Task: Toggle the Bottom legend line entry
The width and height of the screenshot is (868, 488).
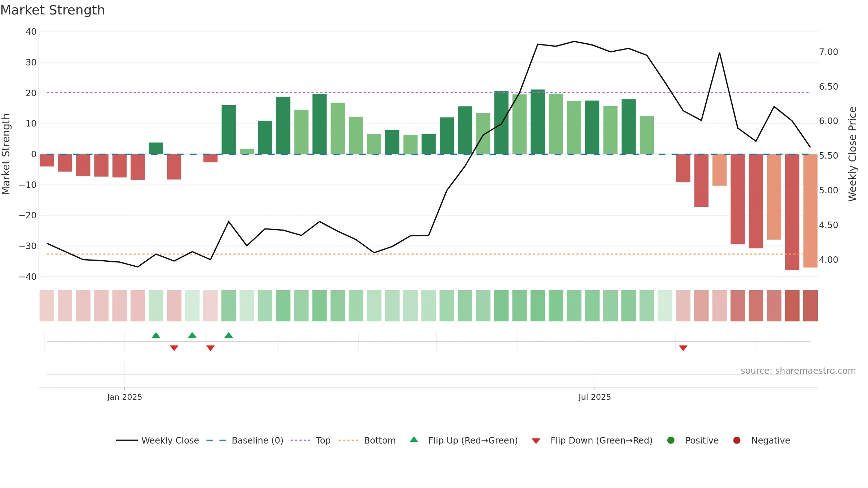Action: [367, 440]
